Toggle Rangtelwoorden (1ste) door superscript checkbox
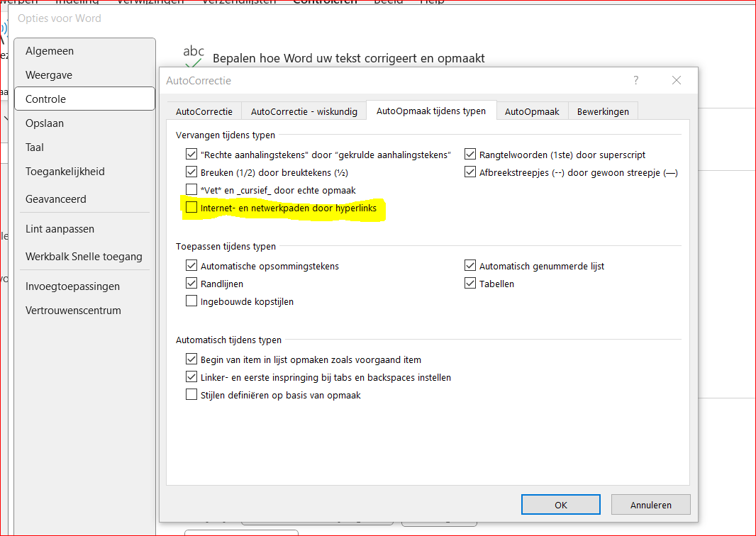This screenshot has height=536, width=756. coord(470,155)
